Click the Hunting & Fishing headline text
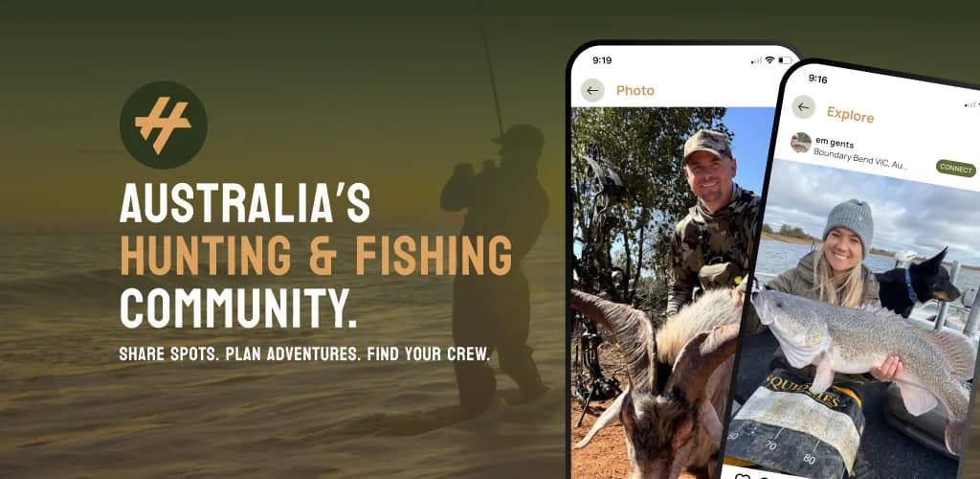Screen dimensions: 980x479 point(316,255)
